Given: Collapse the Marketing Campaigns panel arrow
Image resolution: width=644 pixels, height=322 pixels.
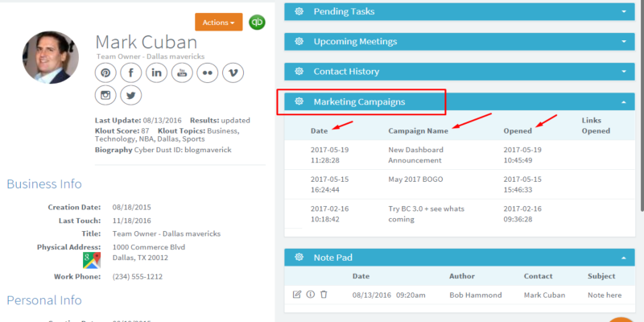Looking at the screenshot, I should [x=624, y=102].
